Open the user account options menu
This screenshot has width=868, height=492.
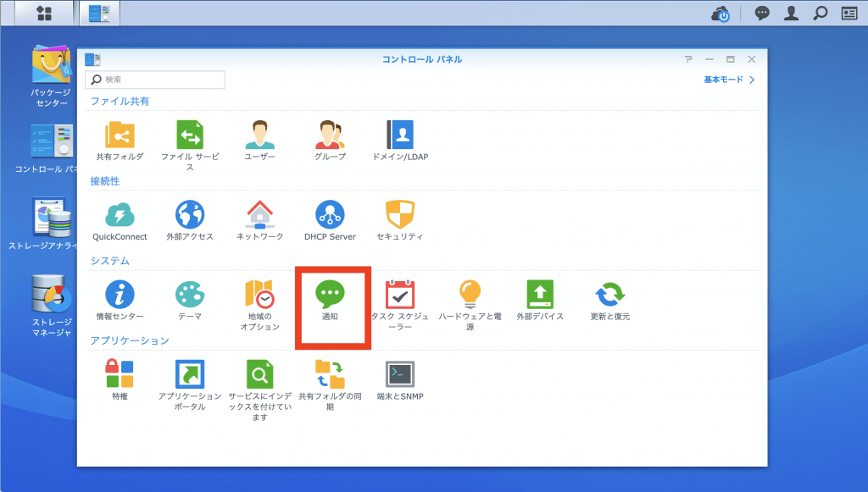(791, 14)
